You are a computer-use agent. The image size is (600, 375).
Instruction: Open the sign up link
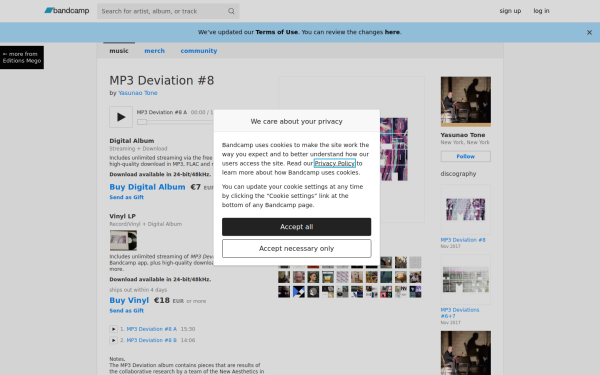click(x=510, y=11)
